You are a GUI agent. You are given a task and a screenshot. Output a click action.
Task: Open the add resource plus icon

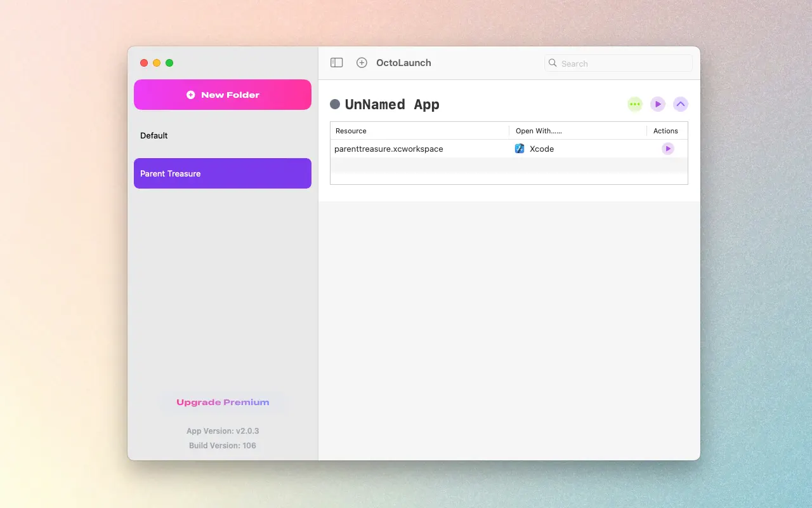[x=362, y=62]
